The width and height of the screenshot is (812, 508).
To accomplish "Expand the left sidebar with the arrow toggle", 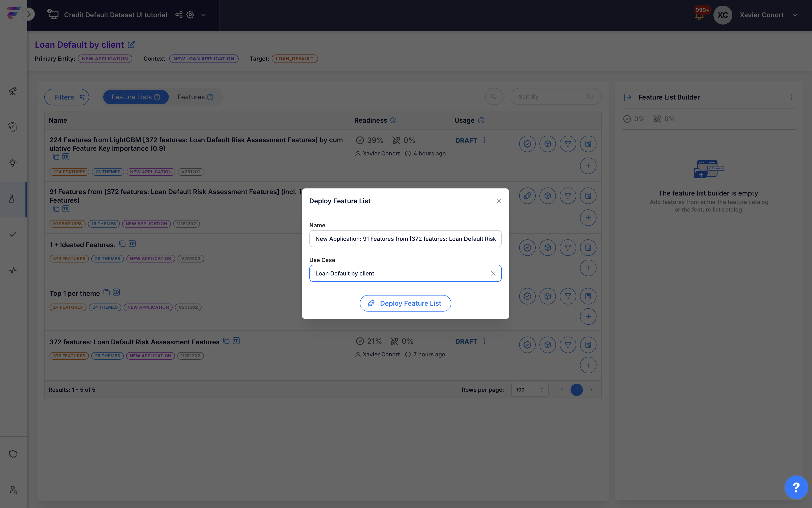I will 29,14.
